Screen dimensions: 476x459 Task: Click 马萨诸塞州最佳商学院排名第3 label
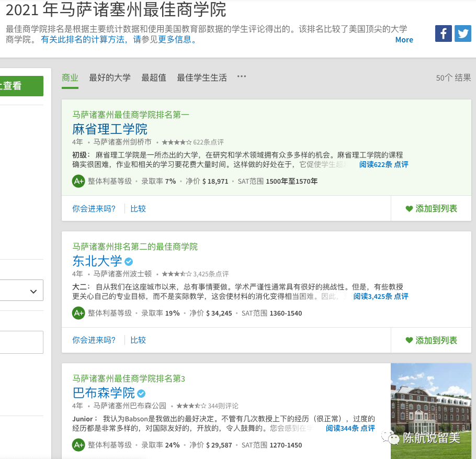pos(128,378)
